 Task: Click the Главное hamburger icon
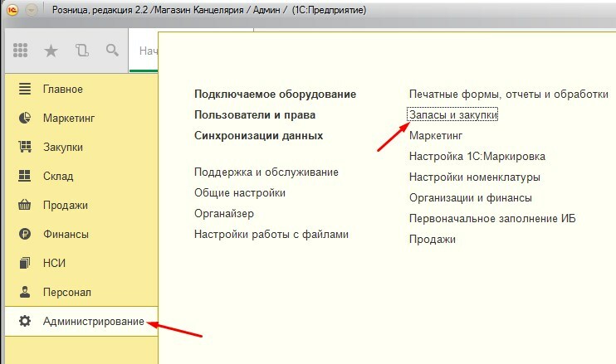click(25, 89)
